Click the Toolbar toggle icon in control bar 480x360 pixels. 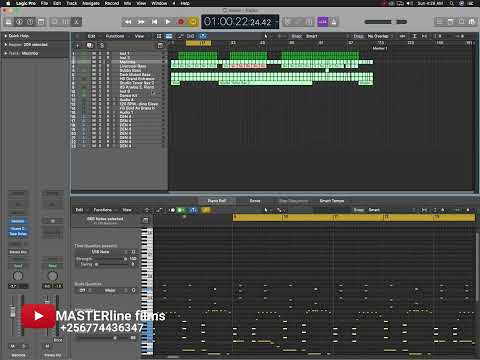41,22
